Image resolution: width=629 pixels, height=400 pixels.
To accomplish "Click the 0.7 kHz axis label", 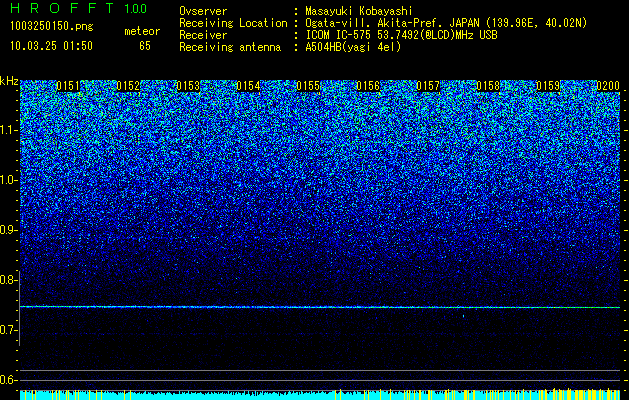I will point(8,330).
